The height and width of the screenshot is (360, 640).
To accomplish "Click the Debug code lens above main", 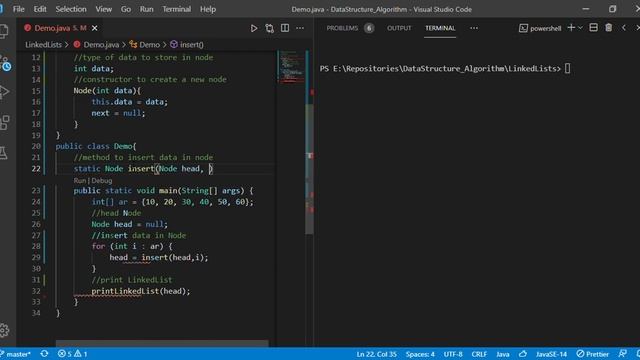I will tap(102, 180).
